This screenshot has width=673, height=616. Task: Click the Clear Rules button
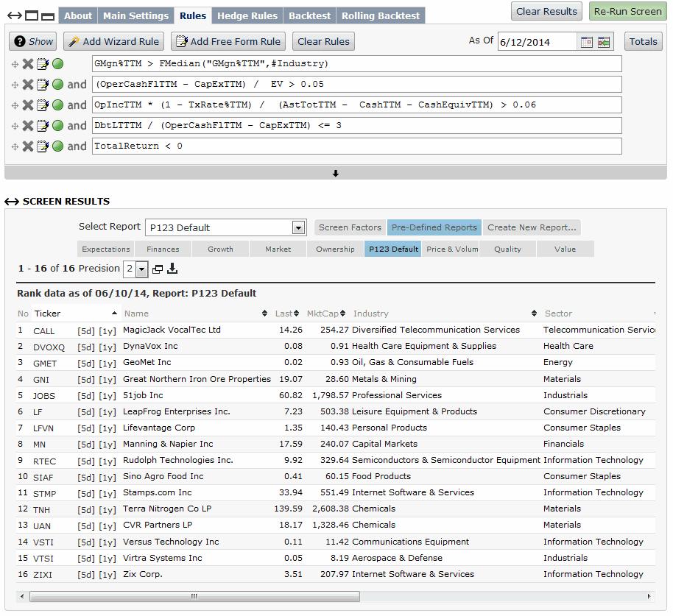(x=323, y=42)
